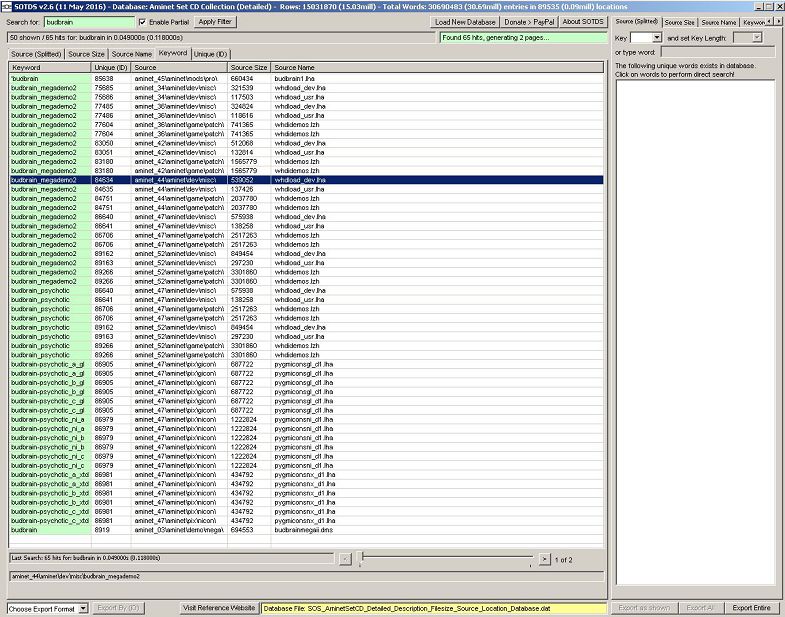The width and height of the screenshot is (785, 617).
Task: Open the Donate > PayPal link button
Action: pyautogui.click(x=529, y=21)
